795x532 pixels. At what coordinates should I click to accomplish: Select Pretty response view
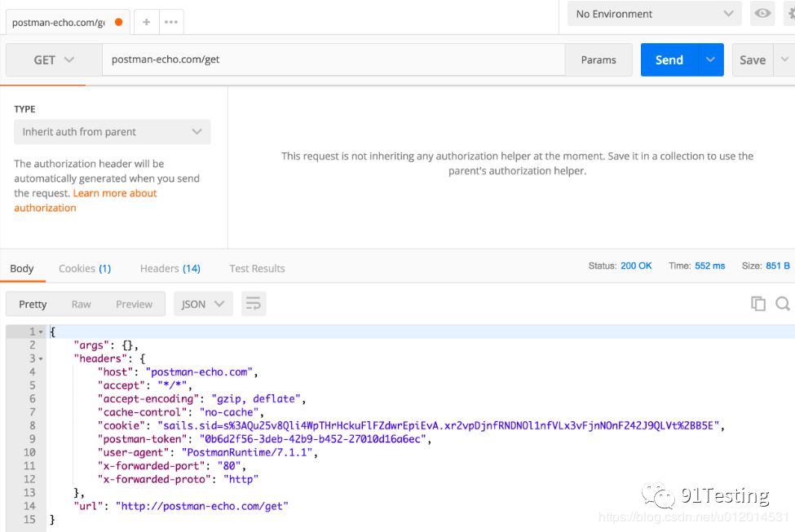33,304
